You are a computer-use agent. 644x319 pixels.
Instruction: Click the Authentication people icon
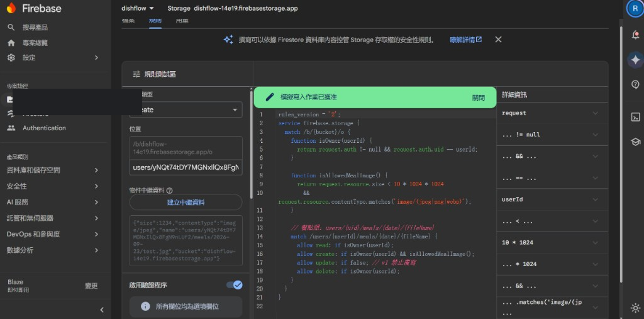[x=11, y=128]
